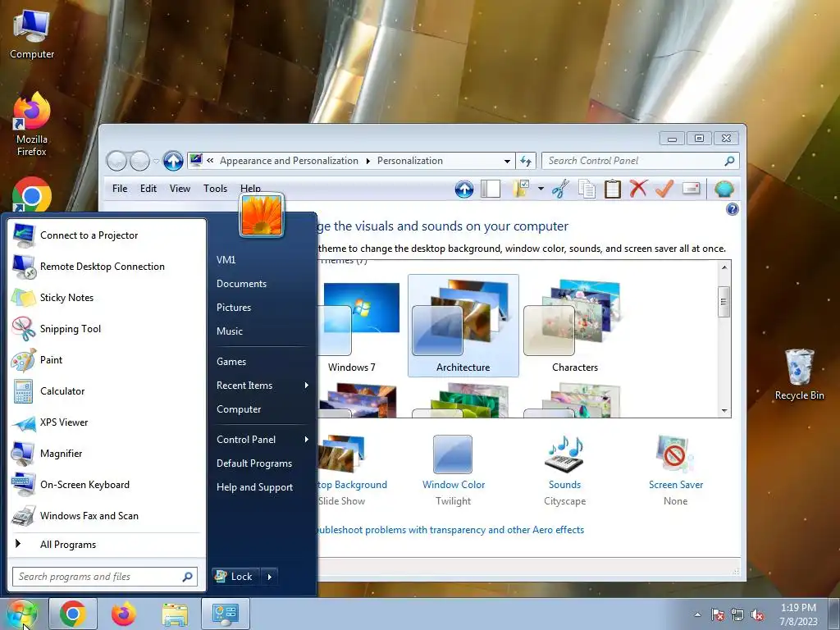Open folder toolbar icon dropdown arrow
The height and width of the screenshot is (630, 840).
(541, 189)
